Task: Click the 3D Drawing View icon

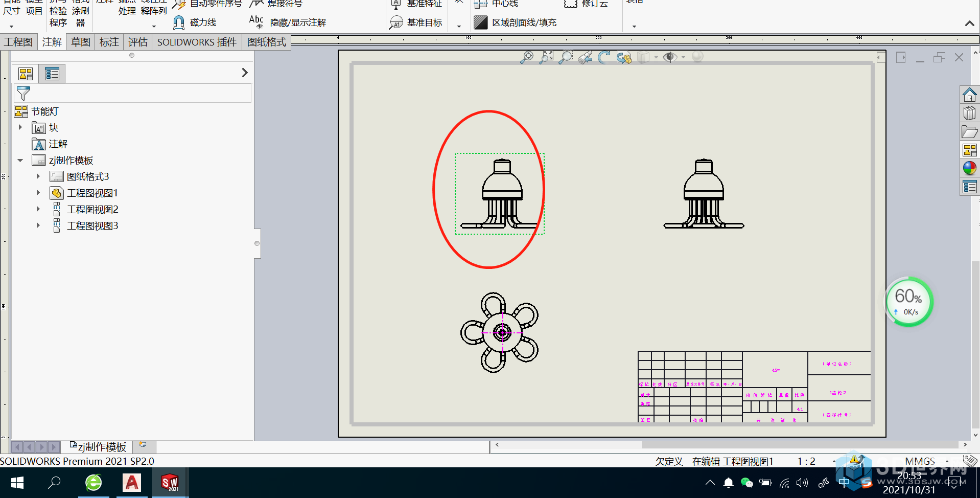Action: 624,57
